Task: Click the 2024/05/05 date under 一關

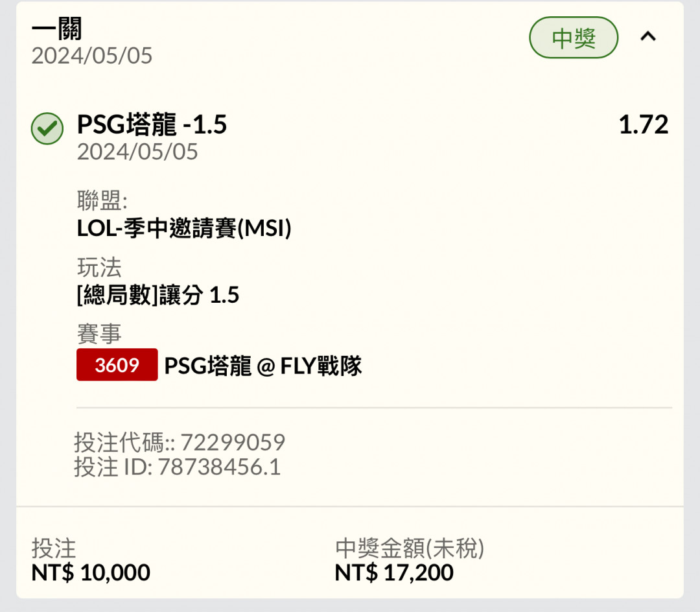Action: (92, 56)
